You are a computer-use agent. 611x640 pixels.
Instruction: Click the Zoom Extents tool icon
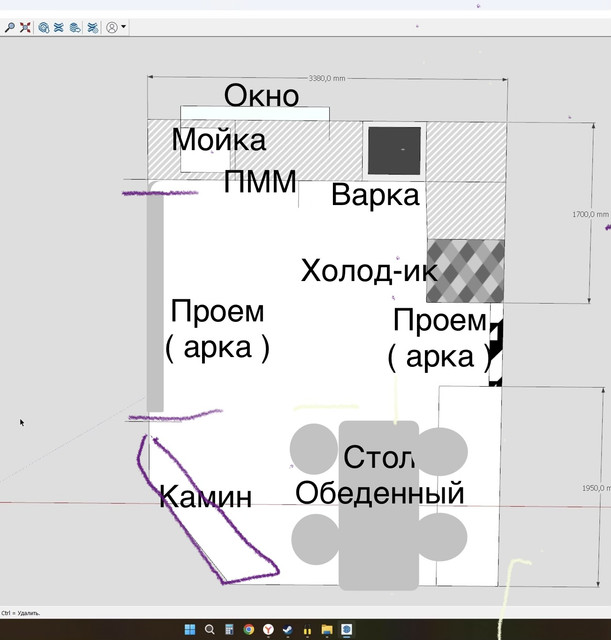click(x=25, y=27)
